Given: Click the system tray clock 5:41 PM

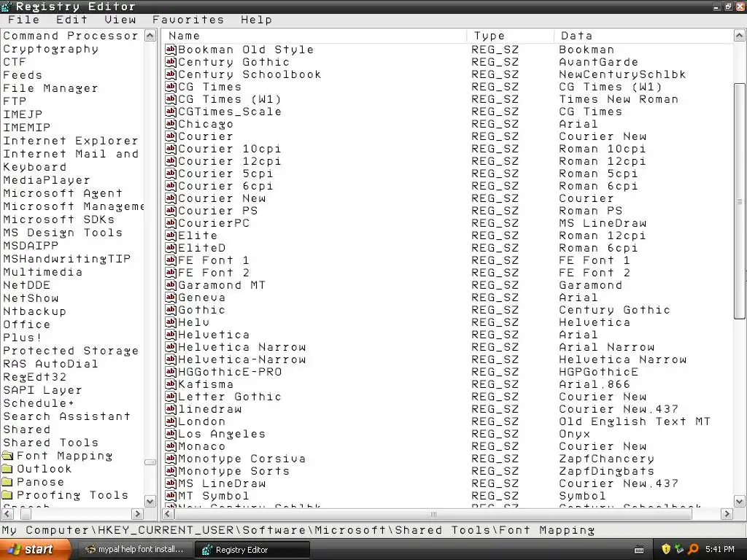Looking at the screenshot, I should point(720,549).
